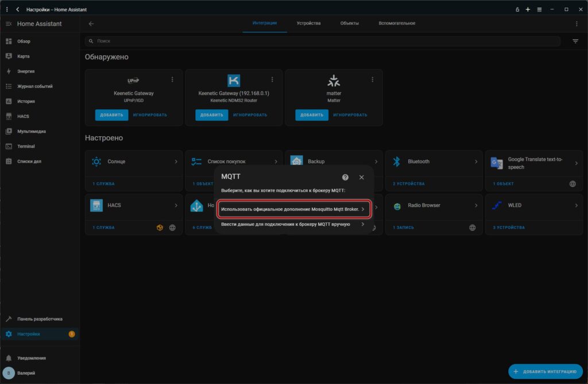Open Terminal from the sidebar
588x384 pixels.
pos(26,147)
